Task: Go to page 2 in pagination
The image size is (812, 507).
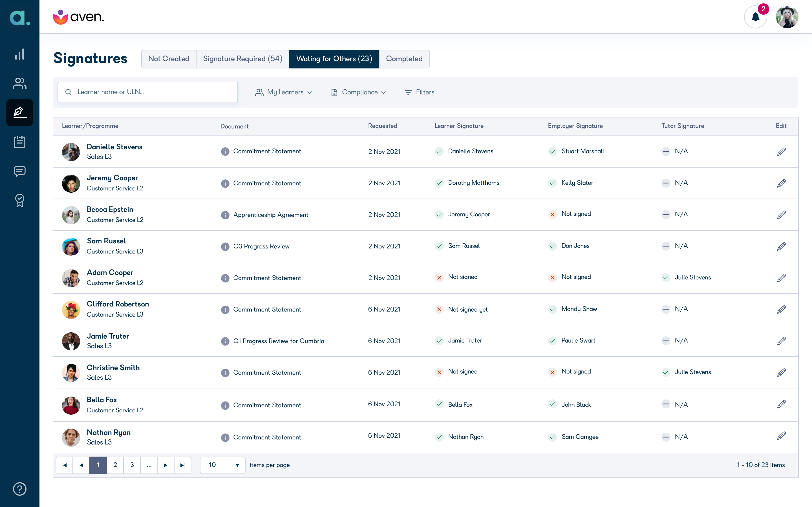Action: click(115, 465)
